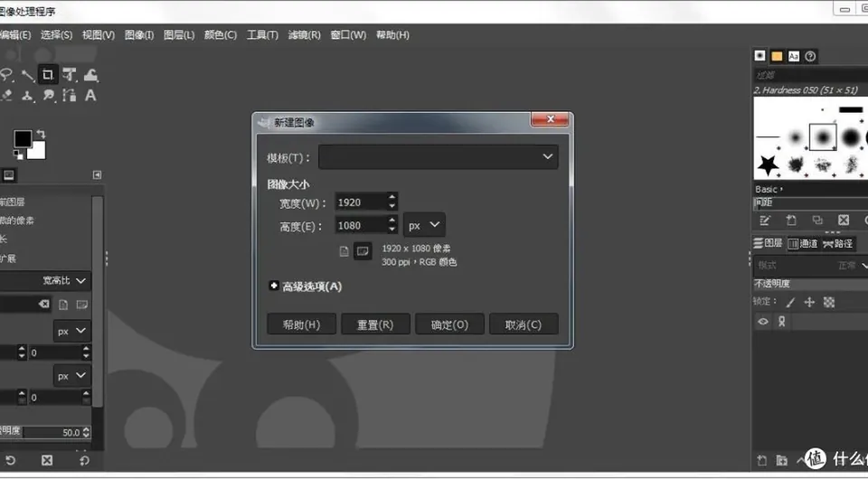Reset colors to default black and white
Screen dimensions: 868x479
tap(18, 154)
